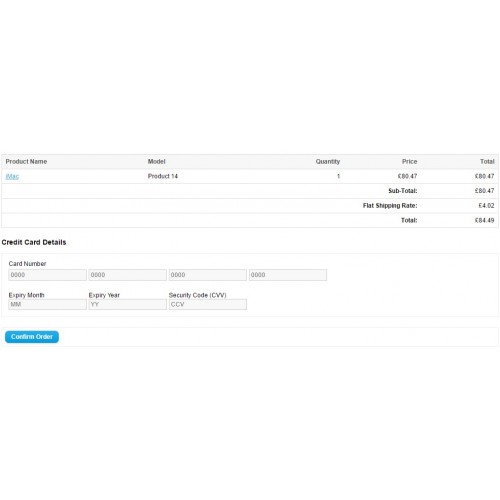Select the Total: label in the bottom row
500x500 pixels.
(409, 220)
